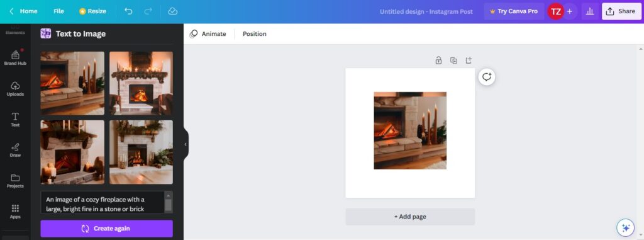Open the Draw sidebar tab
644x240 pixels.
(15, 150)
